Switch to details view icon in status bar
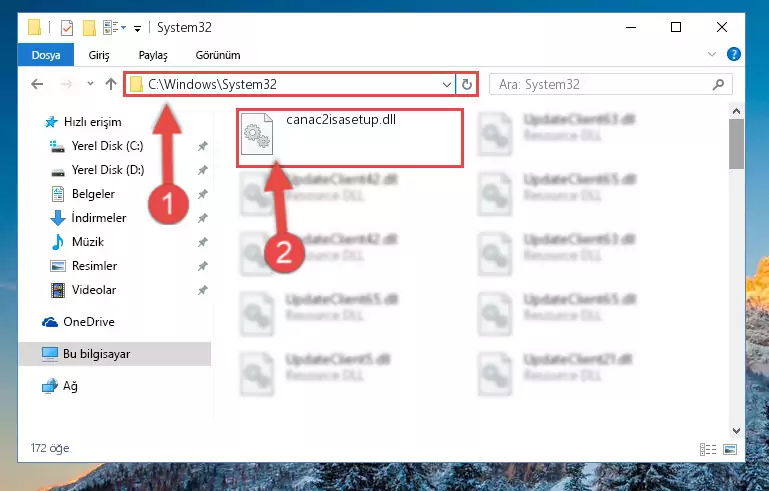The height and width of the screenshot is (491, 769). coord(707,449)
